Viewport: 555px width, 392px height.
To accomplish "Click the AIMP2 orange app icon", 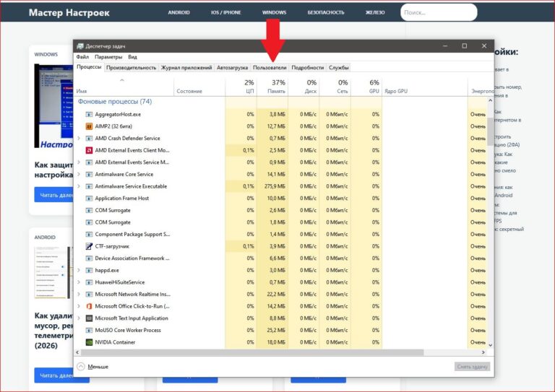I will [89, 126].
